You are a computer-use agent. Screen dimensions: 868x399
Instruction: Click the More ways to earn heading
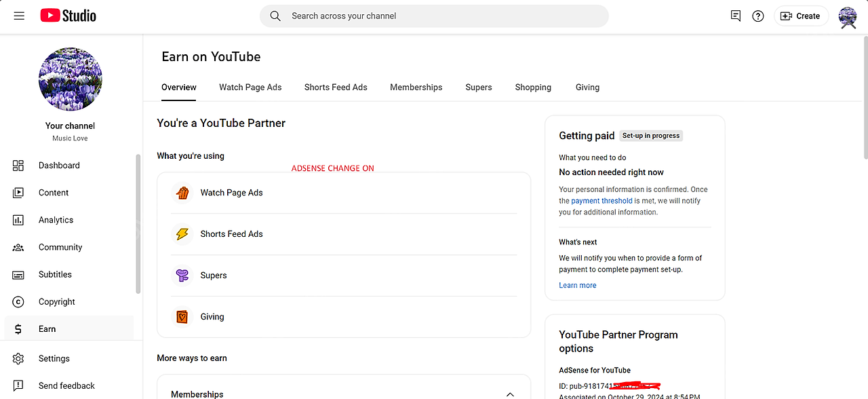click(x=192, y=358)
